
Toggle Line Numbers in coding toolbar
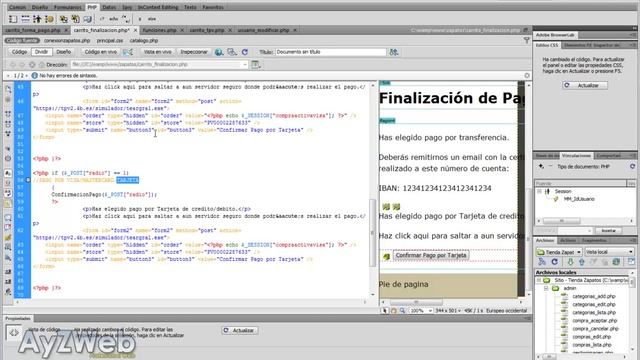(x=8, y=173)
